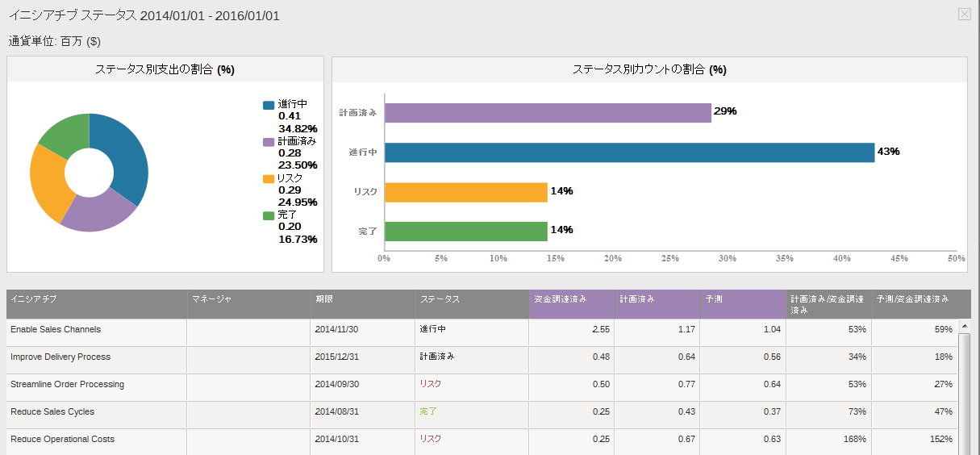Click the 予測 column header
Screen dimensions: 980x455
714,299
